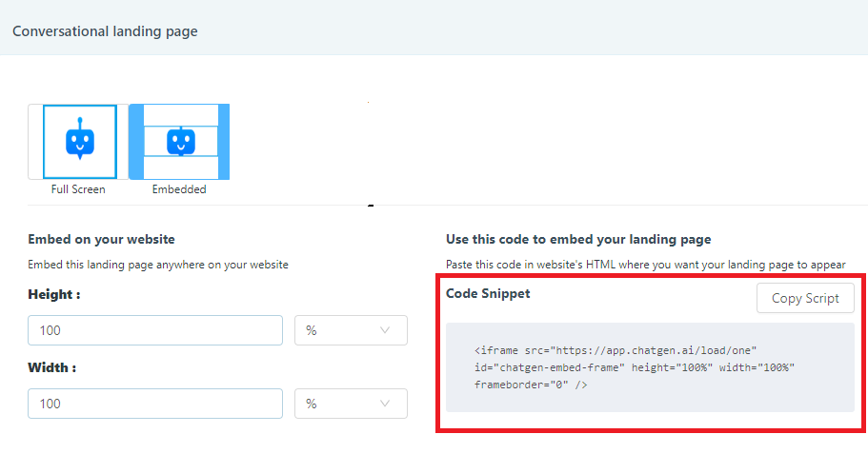The width and height of the screenshot is (868, 454).
Task: Click the Width unit chevron arrow
Action: [385, 404]
